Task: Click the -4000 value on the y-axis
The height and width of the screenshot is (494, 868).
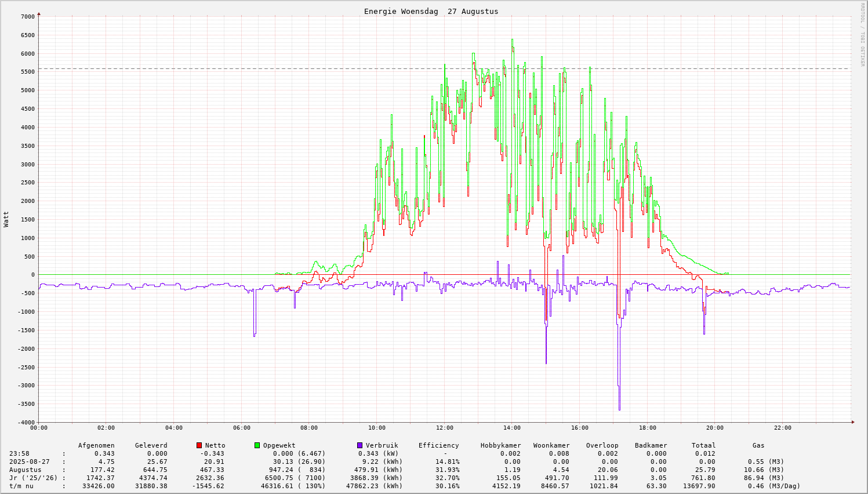Action: [x=26, y=422]
